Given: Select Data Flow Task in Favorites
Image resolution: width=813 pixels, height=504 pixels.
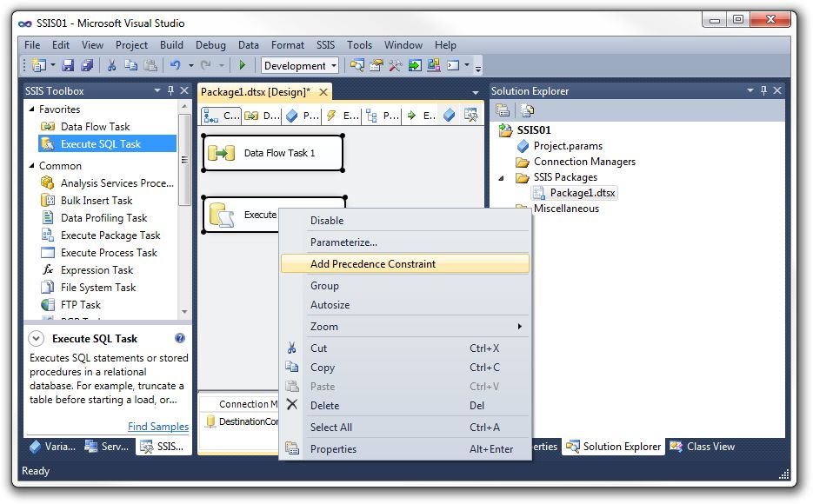Looking at the screenshot, I should [96, 126].
